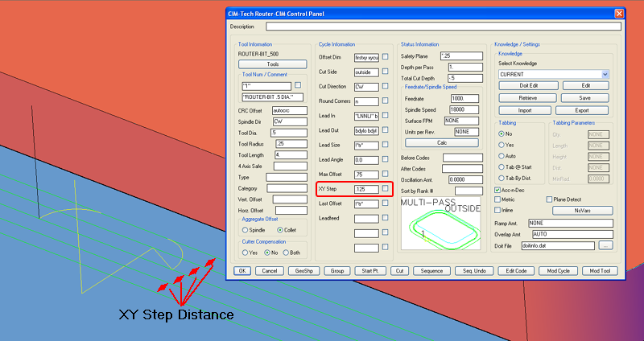
Task: Close the Router-CIM Control Panel
Action: pos(619,14)
